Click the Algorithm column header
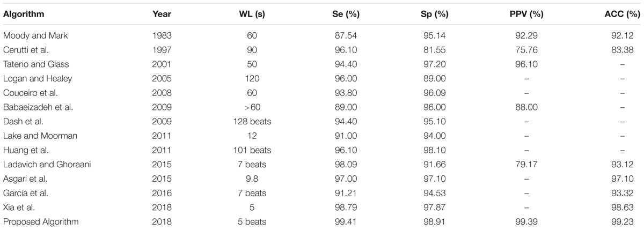644x230 pixels. pyautogui.click(x=24, y=15)
